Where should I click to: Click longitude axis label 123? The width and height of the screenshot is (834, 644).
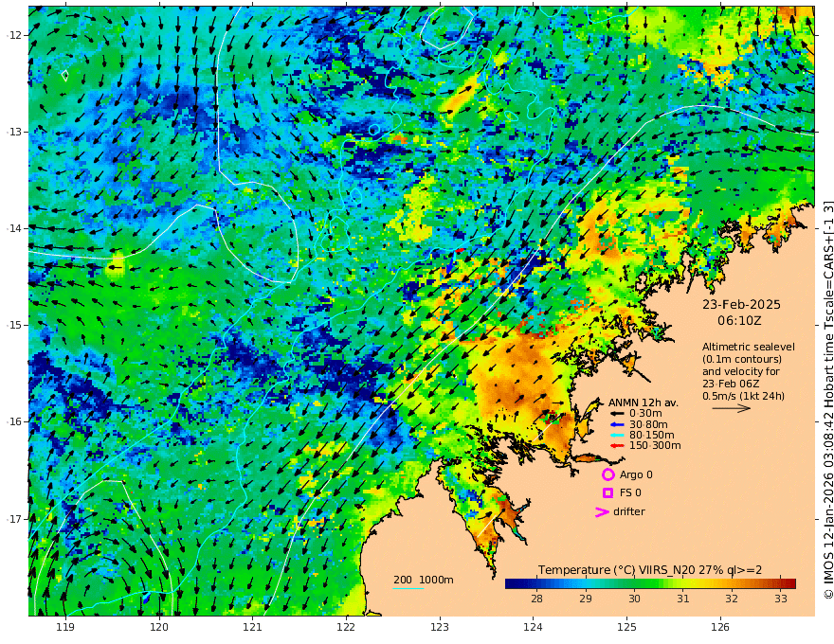click(x=440, y=628)
